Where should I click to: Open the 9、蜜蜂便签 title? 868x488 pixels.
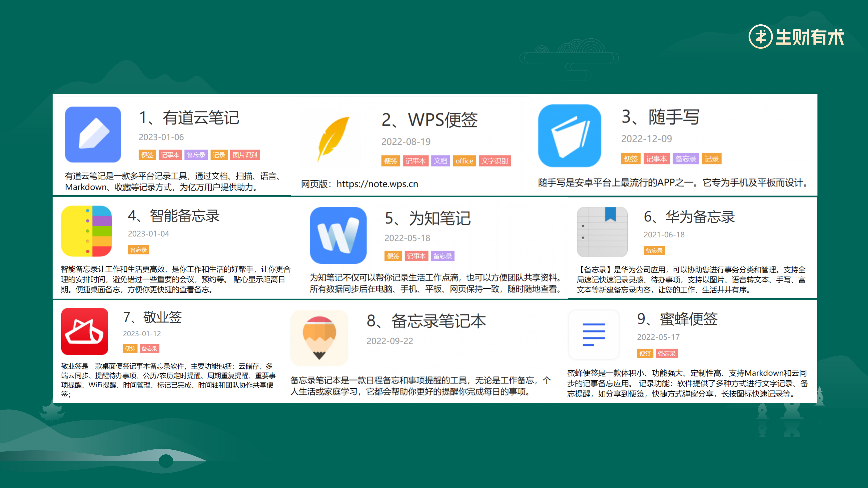pyautogui.click(x=677, y=319)
